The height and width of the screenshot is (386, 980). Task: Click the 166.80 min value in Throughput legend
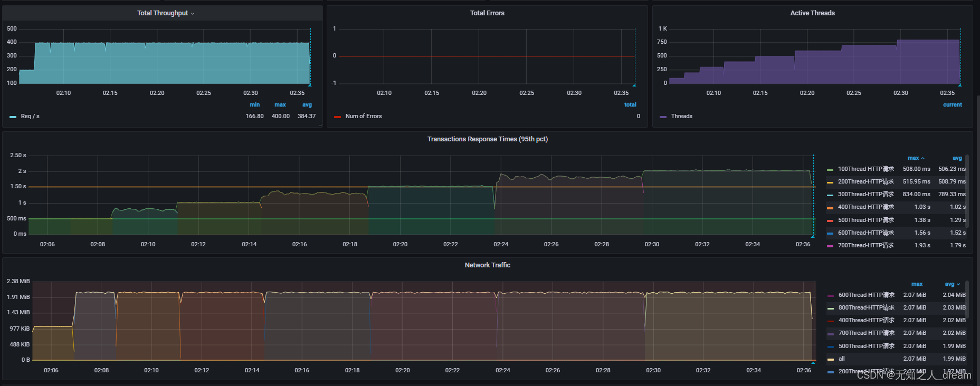254,117
